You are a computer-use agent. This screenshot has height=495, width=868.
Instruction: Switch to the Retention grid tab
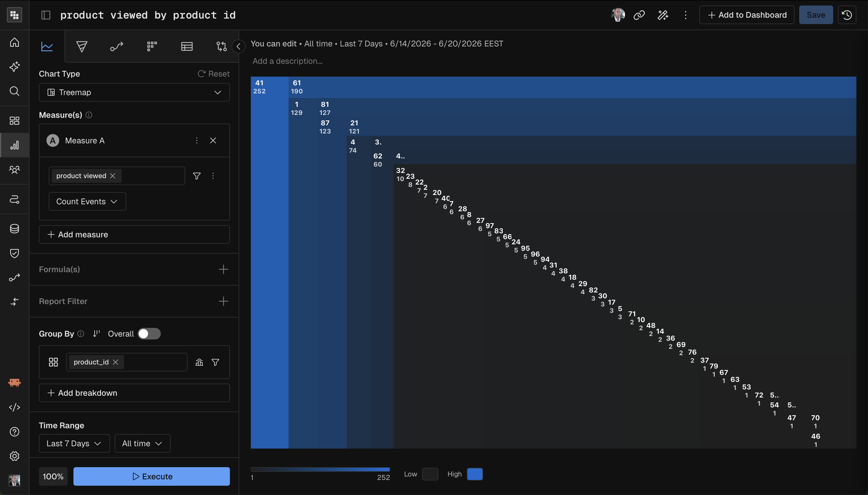point(152,46)
